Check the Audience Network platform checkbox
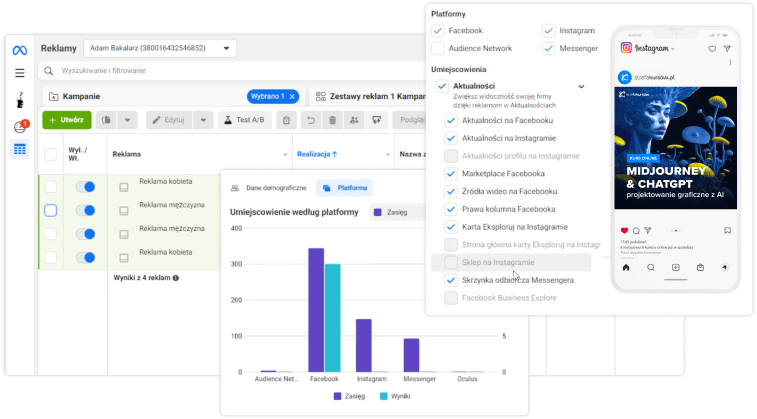Viewport: 757px width, 419px height. click(438, 48)
